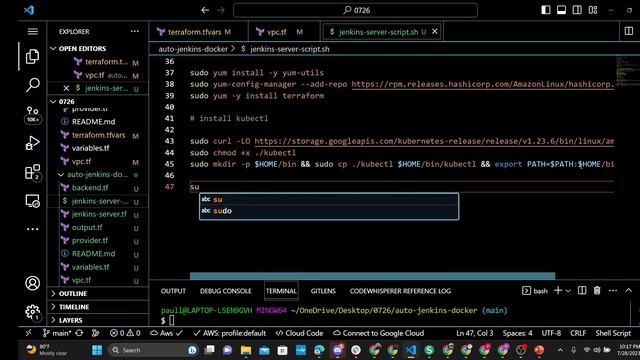The height and width of the screenshot is (360, 640).
Task: Open VS Code from the Windows taskbar
Action: (411, 350)
